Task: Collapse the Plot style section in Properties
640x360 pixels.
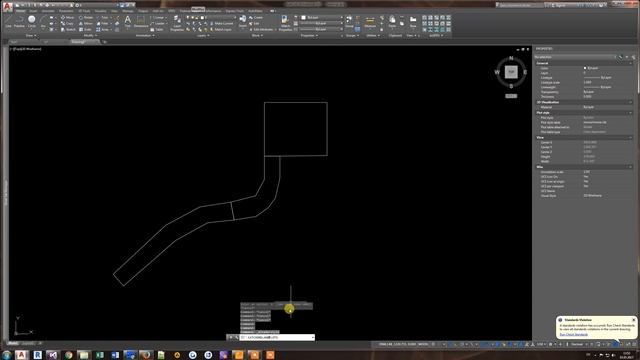Action: [631, 113]
